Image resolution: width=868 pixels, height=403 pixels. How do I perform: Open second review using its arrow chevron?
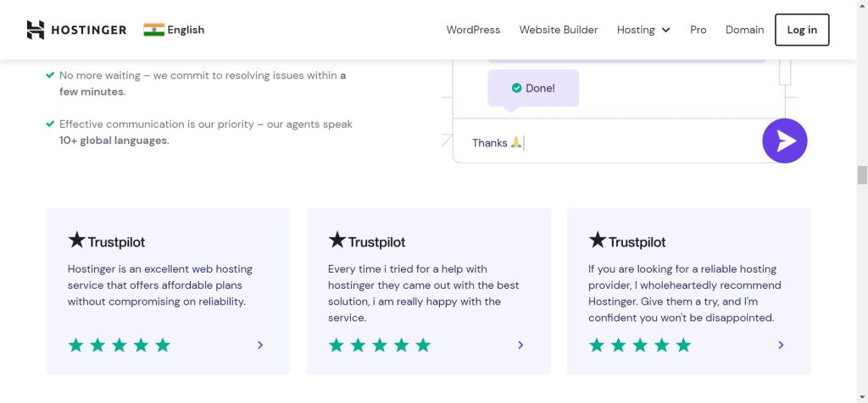click(x=520, y=345)
